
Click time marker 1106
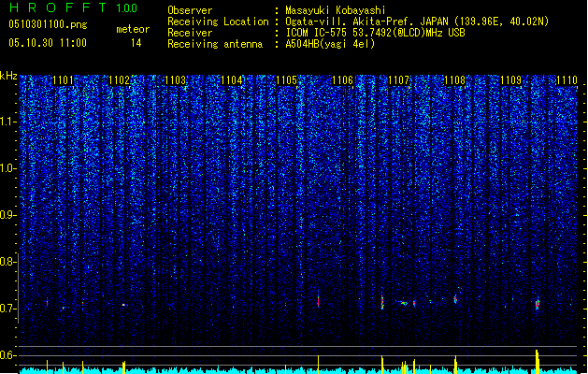tap(343, 80)
